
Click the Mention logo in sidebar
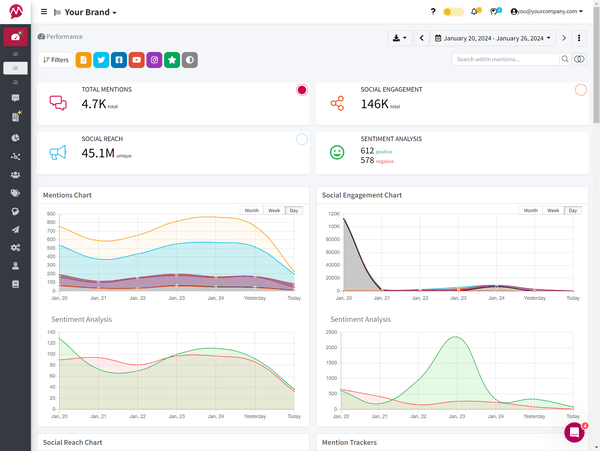click(x=16, y=11)
